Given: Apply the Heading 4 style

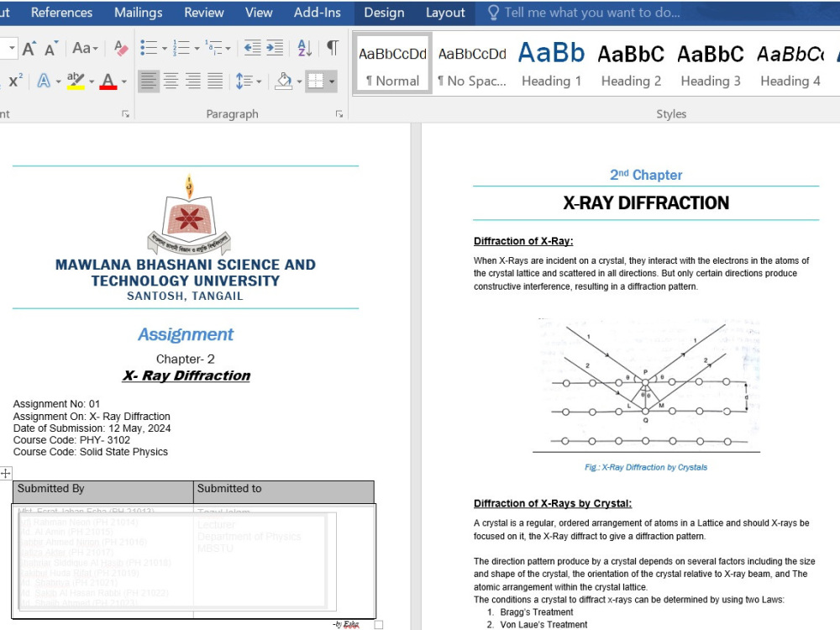Looking at the screenshot, I should click(790, 65).
